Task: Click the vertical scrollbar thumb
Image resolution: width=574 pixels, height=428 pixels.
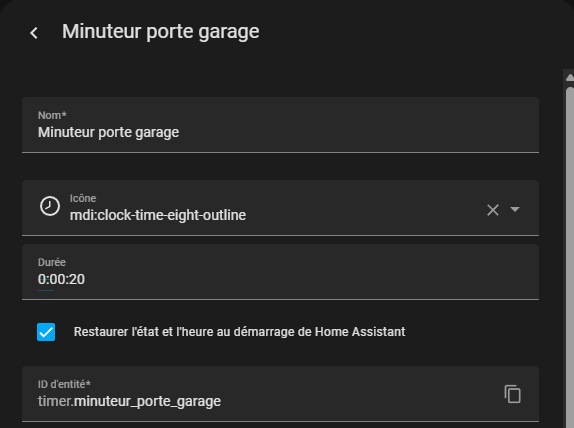Action: (x=570, y=256)
